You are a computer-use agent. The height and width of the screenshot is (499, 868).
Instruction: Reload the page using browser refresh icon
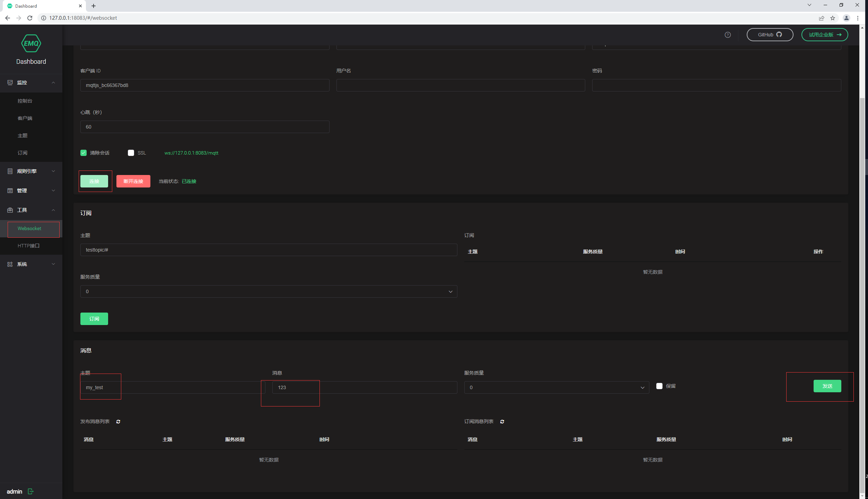pyautogui.click(x=30, y=18)
